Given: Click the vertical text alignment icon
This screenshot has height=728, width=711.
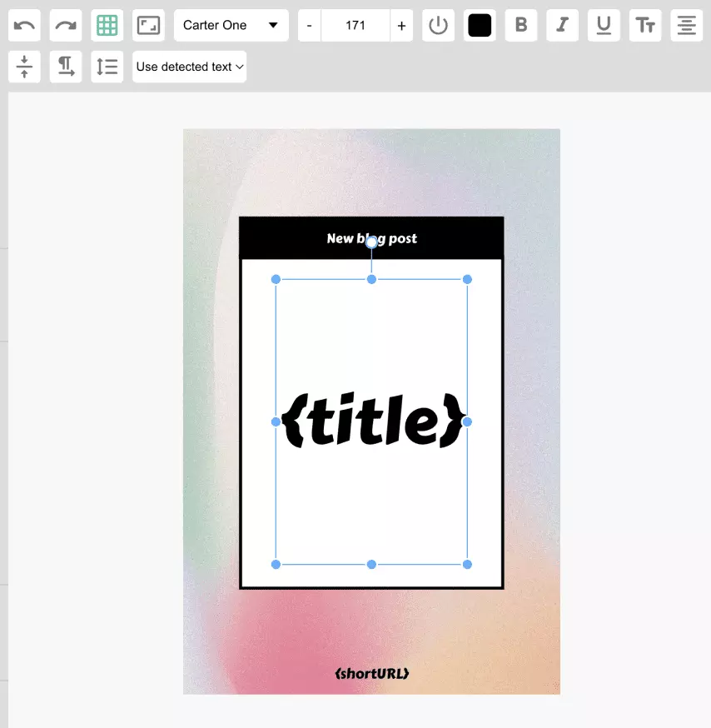Looking at the screenshot, I should (x=24, y=67).
